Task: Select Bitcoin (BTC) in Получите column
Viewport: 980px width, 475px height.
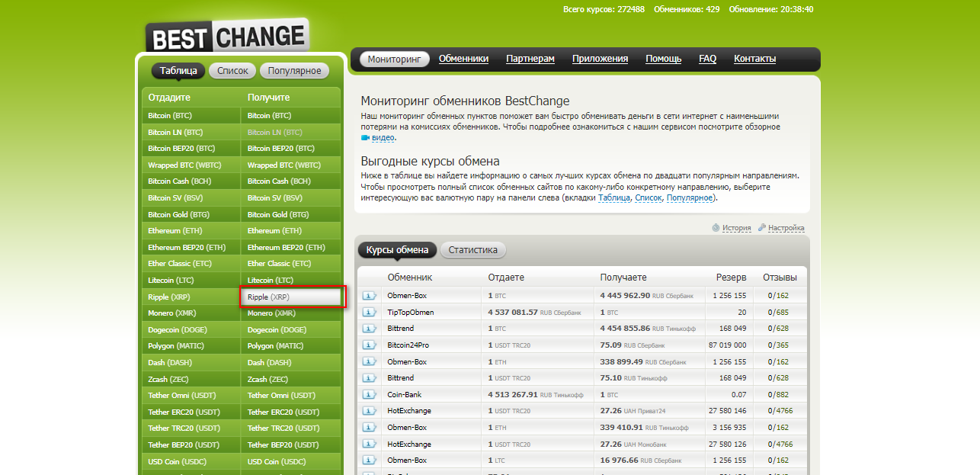Action: click(291, 116)
